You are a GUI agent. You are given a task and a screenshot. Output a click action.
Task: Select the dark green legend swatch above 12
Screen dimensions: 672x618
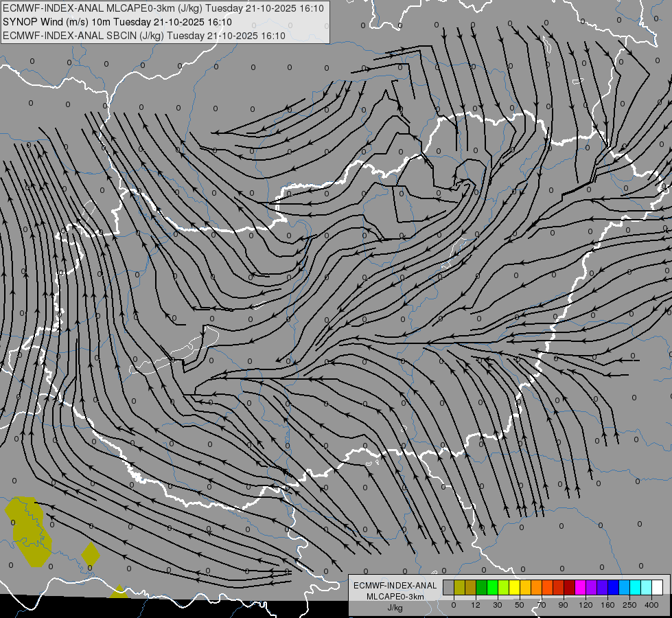coord(482,587)
